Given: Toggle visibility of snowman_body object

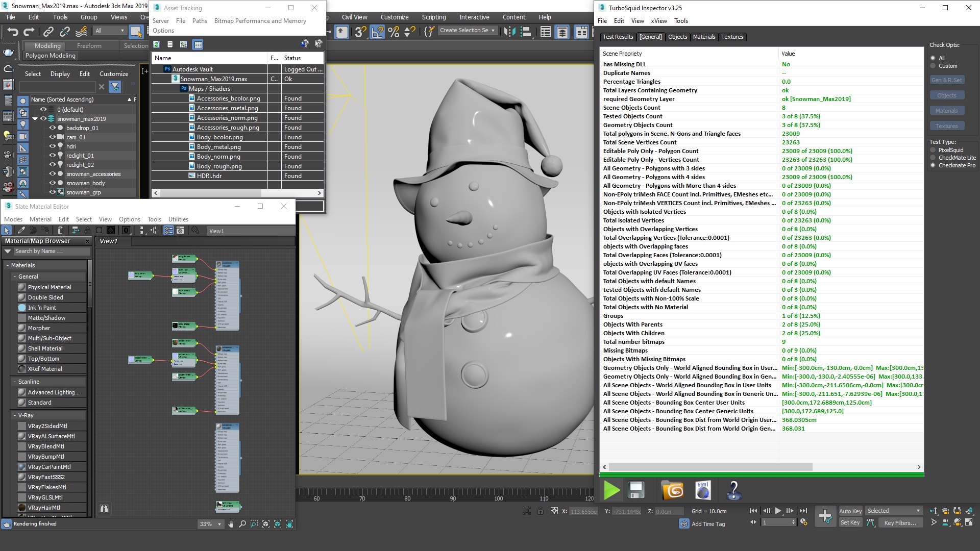Looking at the screenshot, I should coord(52,183).
